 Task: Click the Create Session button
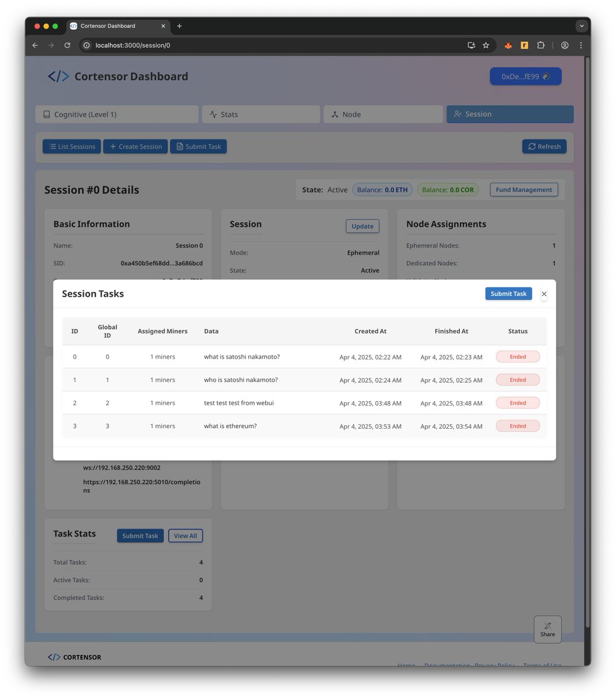click(136, 146)
